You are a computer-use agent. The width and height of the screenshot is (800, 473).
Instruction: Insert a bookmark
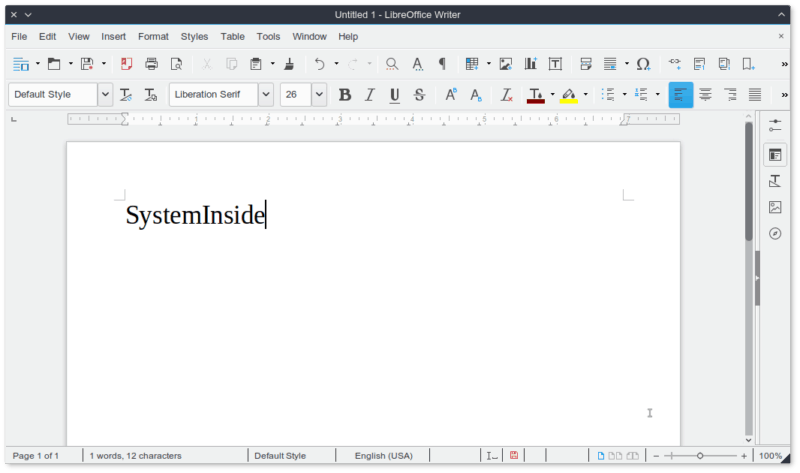click(x=748, y=64)
